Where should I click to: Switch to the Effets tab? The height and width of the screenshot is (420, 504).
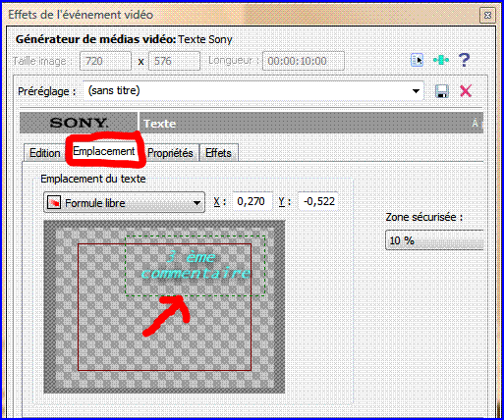click(x=218, y=153)
